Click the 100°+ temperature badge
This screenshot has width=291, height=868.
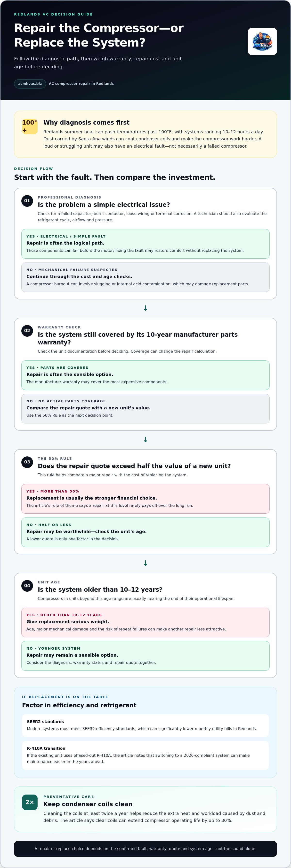tap(30, 126)
